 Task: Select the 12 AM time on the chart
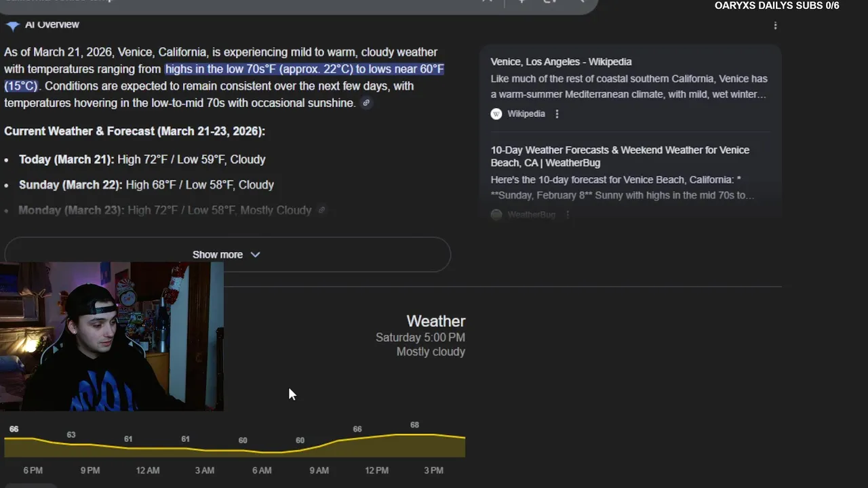[147, 470]
